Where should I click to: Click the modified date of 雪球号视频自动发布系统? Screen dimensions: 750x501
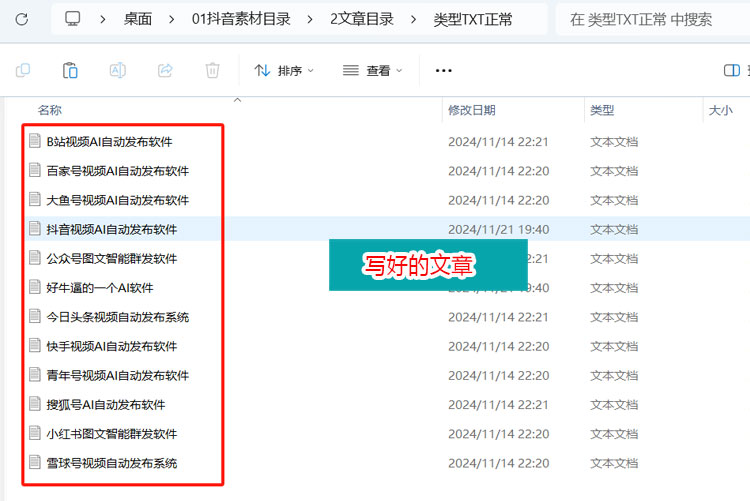coord(498,463)
